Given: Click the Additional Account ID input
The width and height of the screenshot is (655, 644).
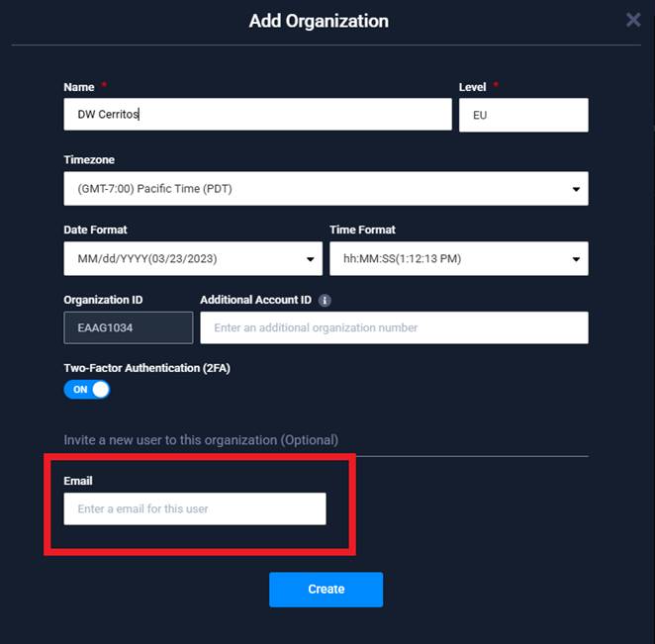Looking at the screenshot, I should (394, 327).
